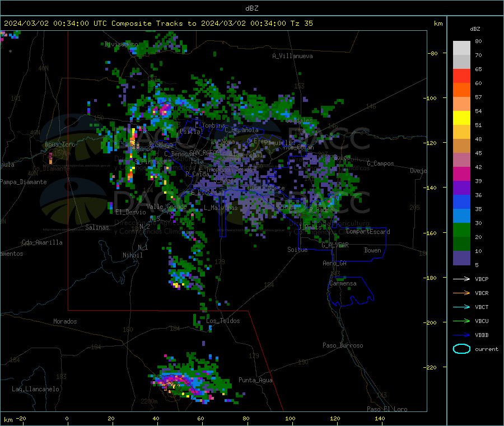Click the 'Morados' map label
The width and height of the screenshot is (504, 426).
tap(65, 321)
